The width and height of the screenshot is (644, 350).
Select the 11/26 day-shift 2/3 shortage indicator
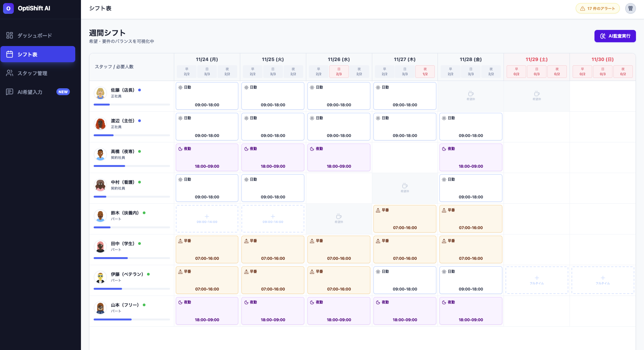pyautogui.click(x=339, y=72)
